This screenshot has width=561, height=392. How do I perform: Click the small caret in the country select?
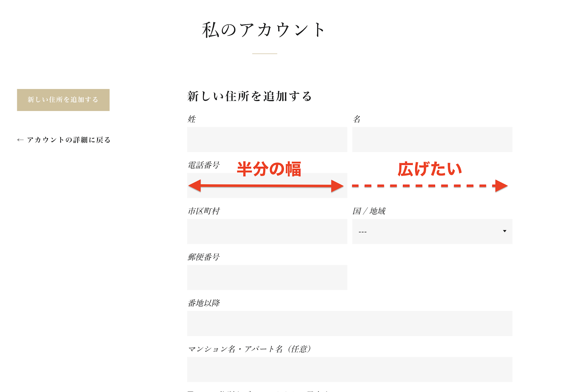click(x=505, y=231)
